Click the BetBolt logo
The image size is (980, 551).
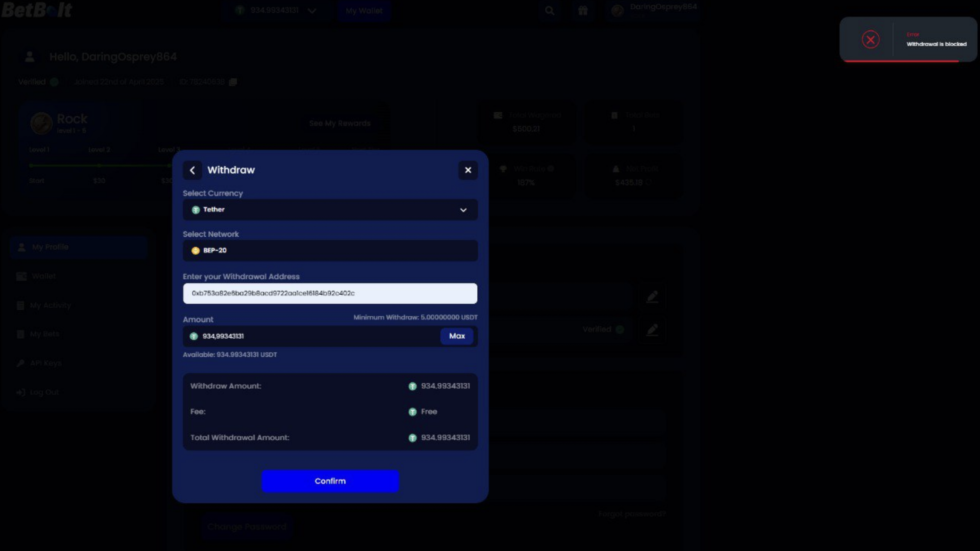pos(36,10)
